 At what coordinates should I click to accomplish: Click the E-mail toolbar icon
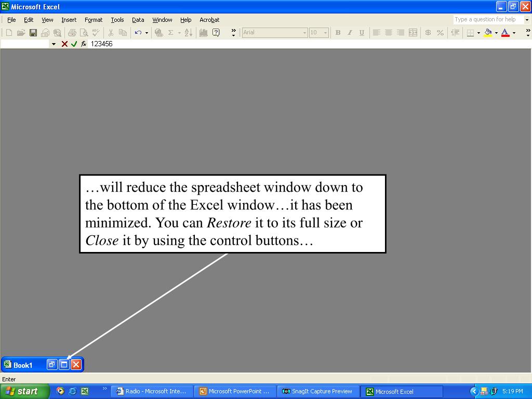pyautogui.click(x=45, y=33)
